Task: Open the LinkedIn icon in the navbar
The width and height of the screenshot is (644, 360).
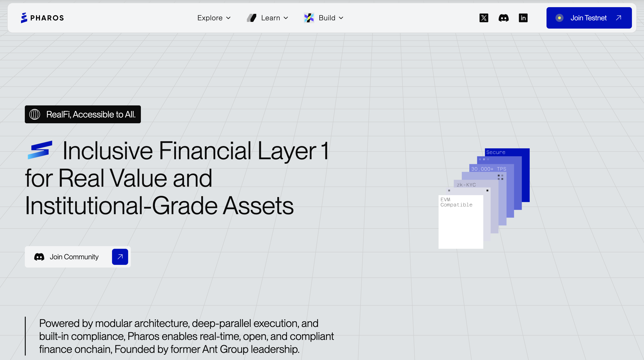Action: [523, 18]
